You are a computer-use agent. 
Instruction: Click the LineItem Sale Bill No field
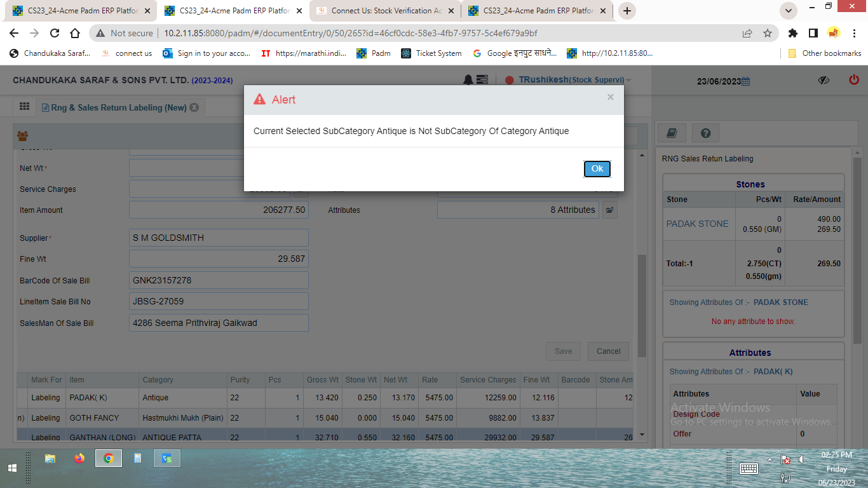tap(219, 301)
